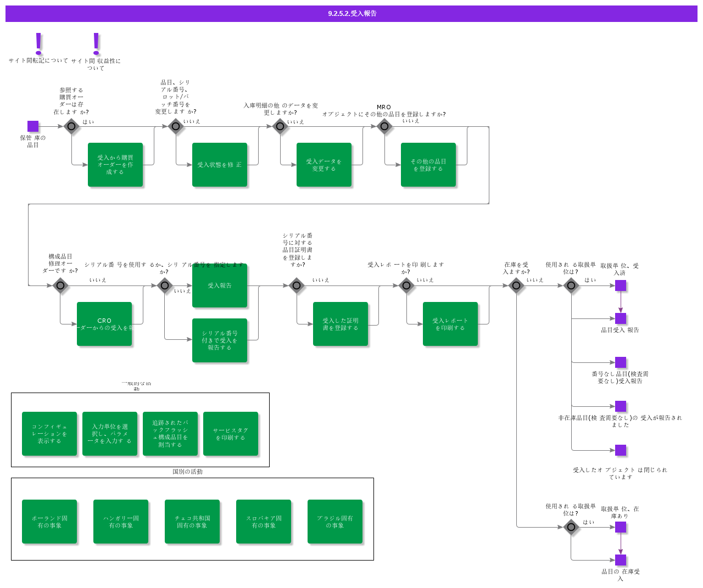Screen dimensions: 703x588
Task: Select end event 品目受入報告
Action: pos(621,318)
